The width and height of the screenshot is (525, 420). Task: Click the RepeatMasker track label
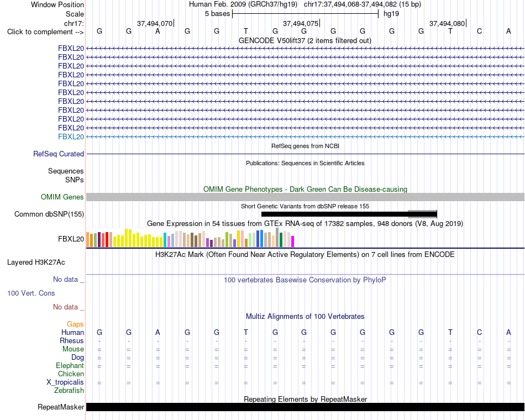pos(61,407)
